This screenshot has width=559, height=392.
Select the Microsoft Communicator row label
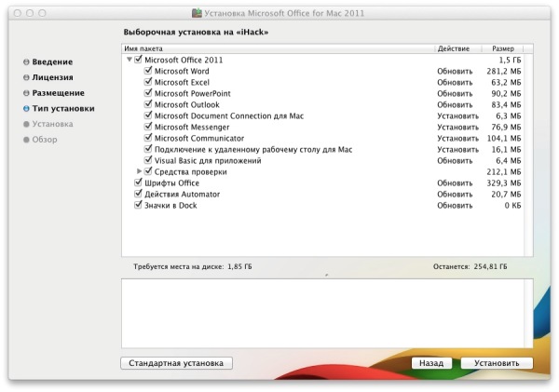coord(199,138)
